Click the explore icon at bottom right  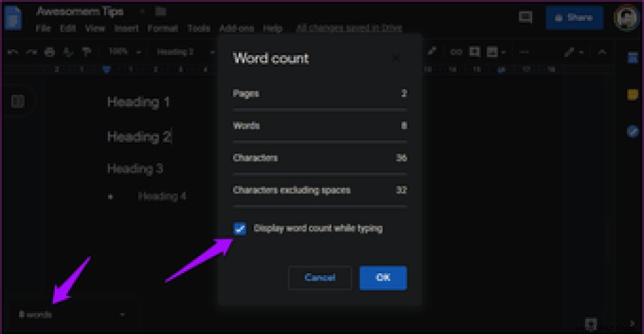(590, 322)
